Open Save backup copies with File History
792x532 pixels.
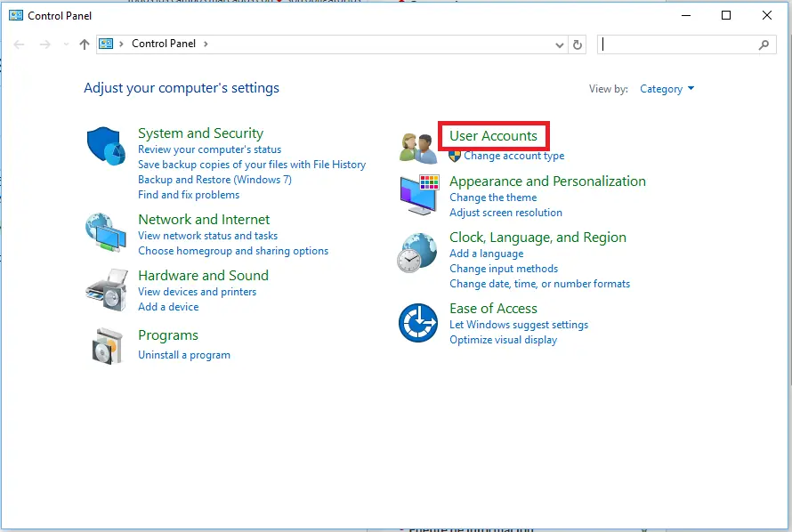(x=252, y=165)
